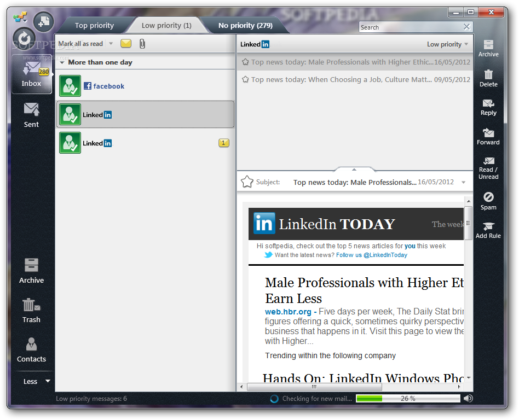Open the web.hbr.org link

pyautogui.click(x=288, y=312)
